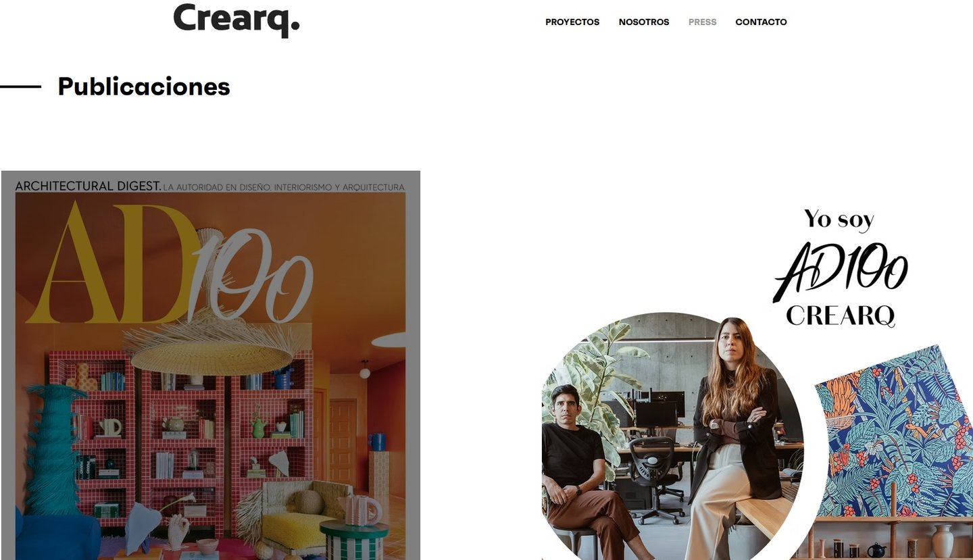Click the horizontal line beside Publicaciones
Screen dimensions: 973x560
[20, 86]
